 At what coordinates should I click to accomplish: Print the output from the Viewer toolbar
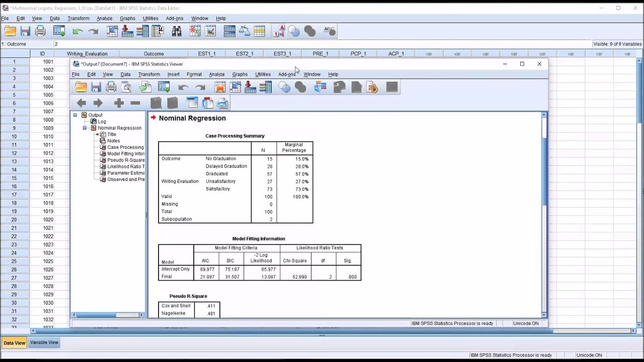(x=111, y=87)
